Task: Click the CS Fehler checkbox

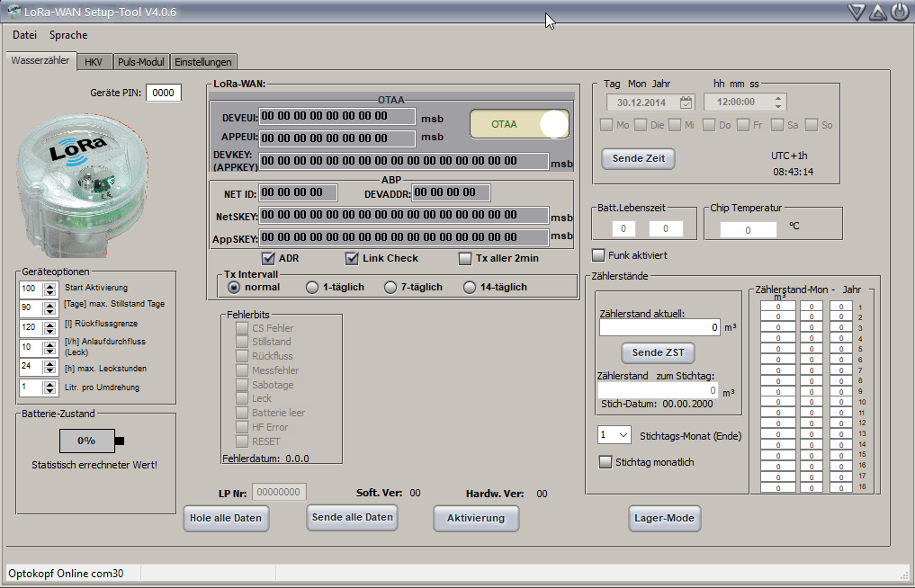Action: 242,328
